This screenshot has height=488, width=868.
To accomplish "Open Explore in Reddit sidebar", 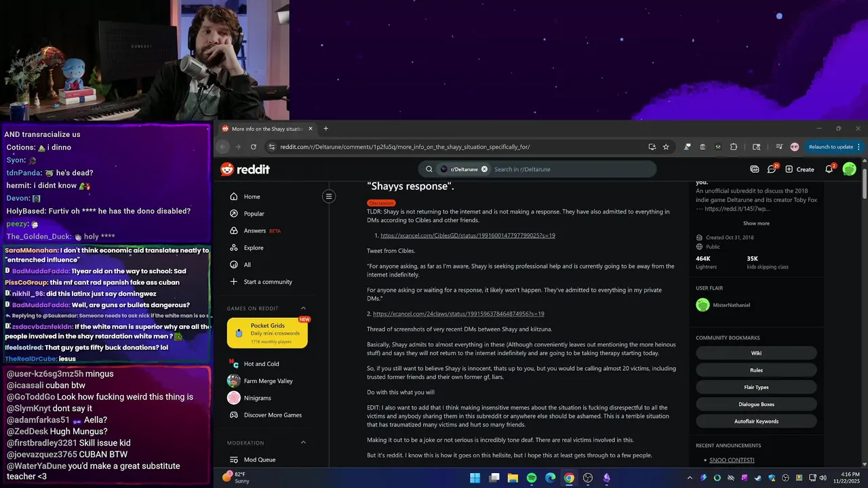I will 253,247.
